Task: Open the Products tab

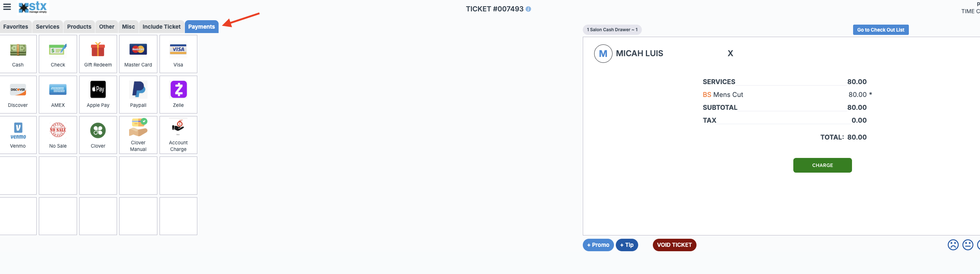Action: click(79, 27)
